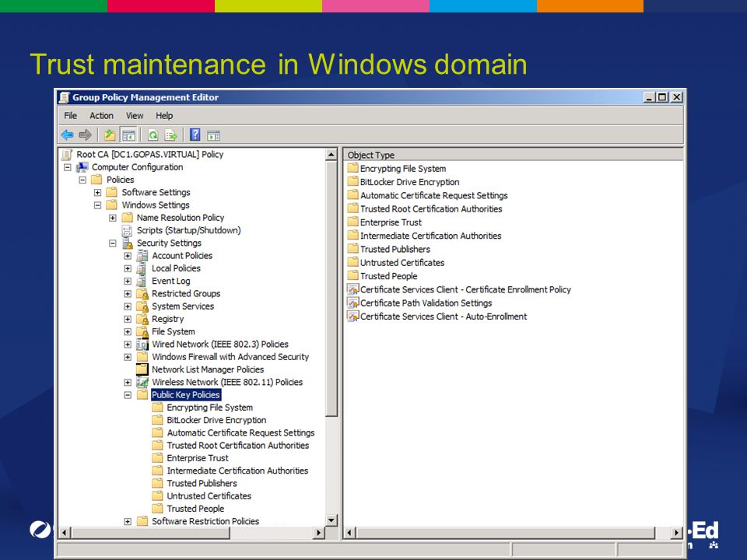Click the Scripts (Startup/Shutdown) icon
Screen dimensions: 747x560
pyautogui.click(x=127, y=230)
